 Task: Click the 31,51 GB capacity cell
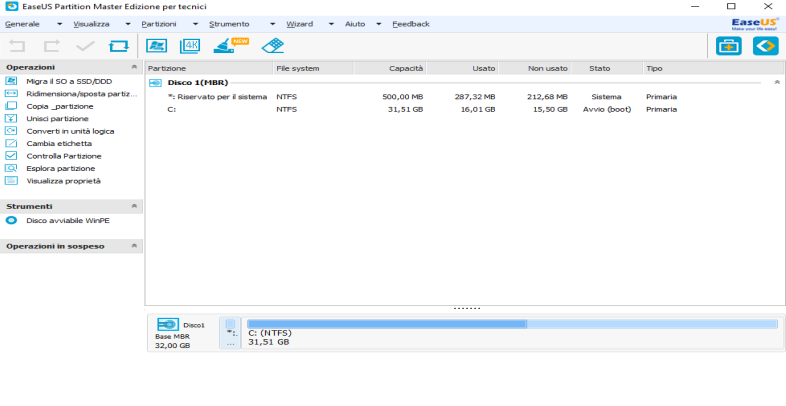[406, 109]
